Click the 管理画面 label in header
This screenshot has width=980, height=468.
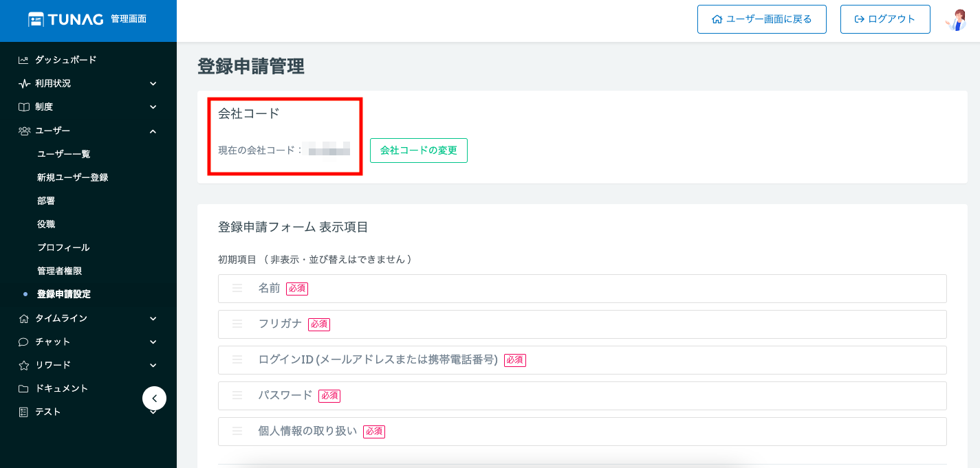click(129, 19)
